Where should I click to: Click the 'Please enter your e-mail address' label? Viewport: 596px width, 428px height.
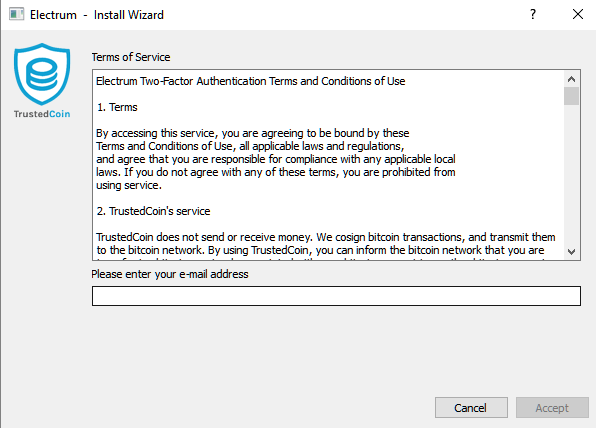pyautogui.click(x=170, y=274)
